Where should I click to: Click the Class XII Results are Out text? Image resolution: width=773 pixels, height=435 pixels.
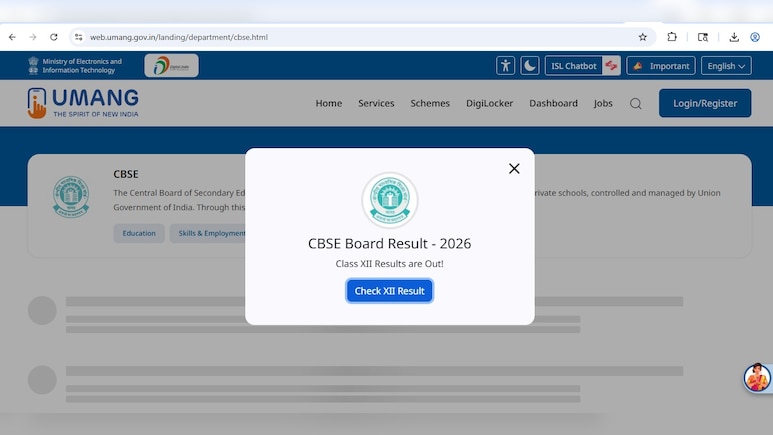[x=389, y=264]
